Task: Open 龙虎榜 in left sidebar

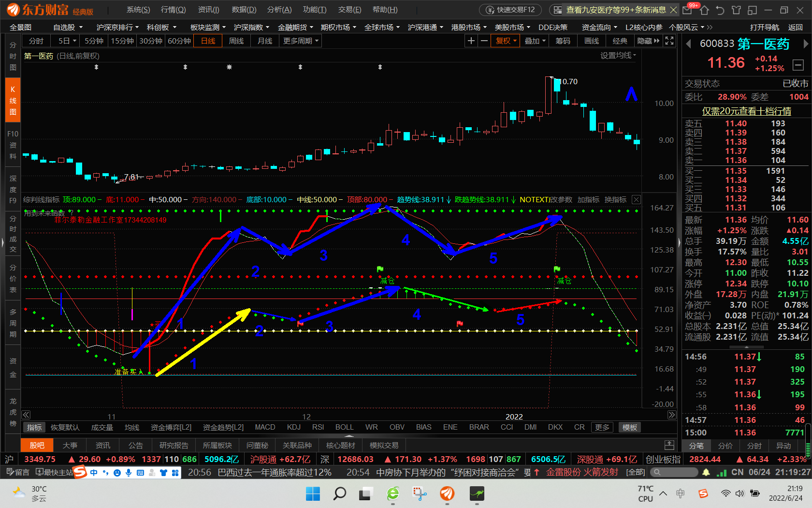Action: click(x=13, y=412)
